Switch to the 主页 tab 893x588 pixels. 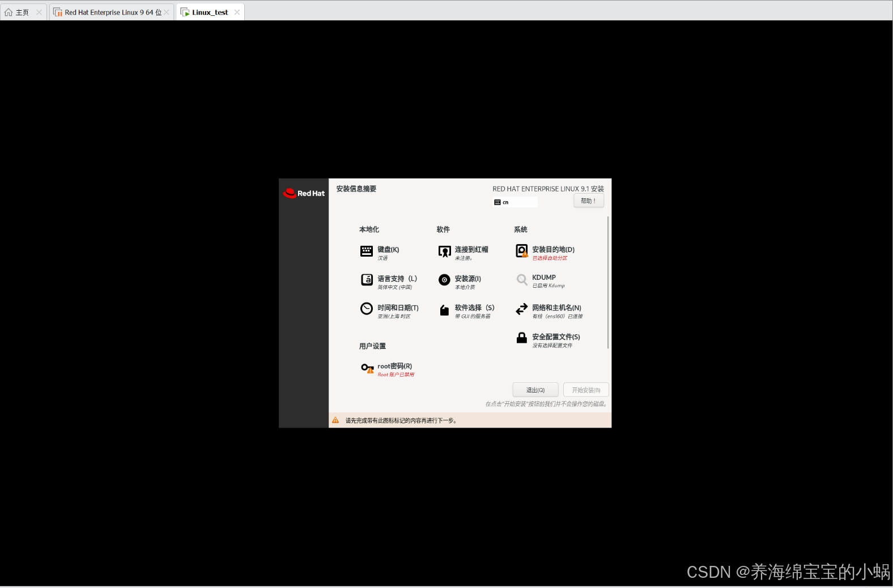click(x=22, y=12)
